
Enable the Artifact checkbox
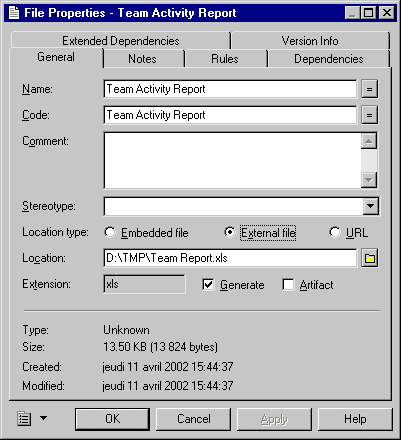point(288,285)
